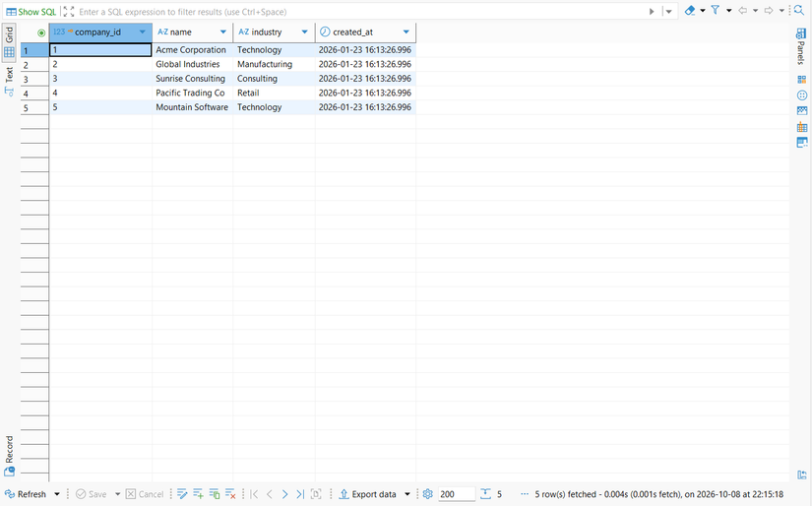Switch to the Grid view tab
The width and height of the screenshot is (812, 506).
pos(9,42)
